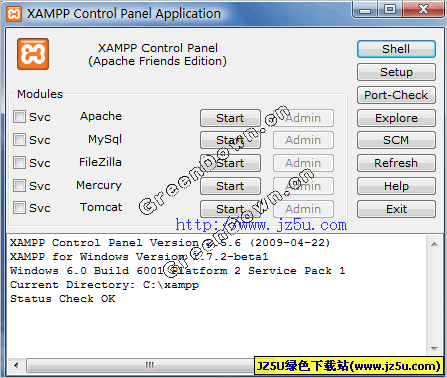The image size is (447, 378).
Task: Start the Apache module
Action: [x=230, y=118]
